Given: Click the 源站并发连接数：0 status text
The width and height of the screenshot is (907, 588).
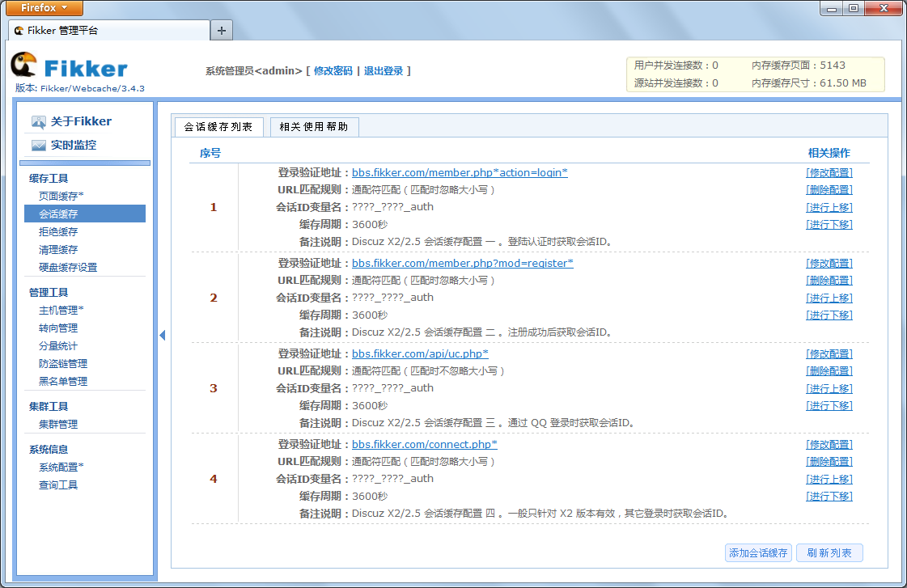Looking at the screenshot, I should click(x=676, y=83).
